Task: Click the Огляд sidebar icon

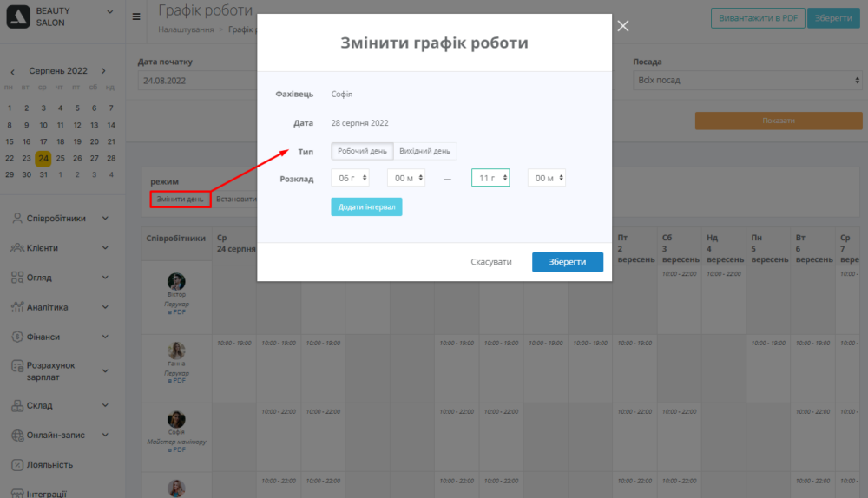Action: click(17, 278)
